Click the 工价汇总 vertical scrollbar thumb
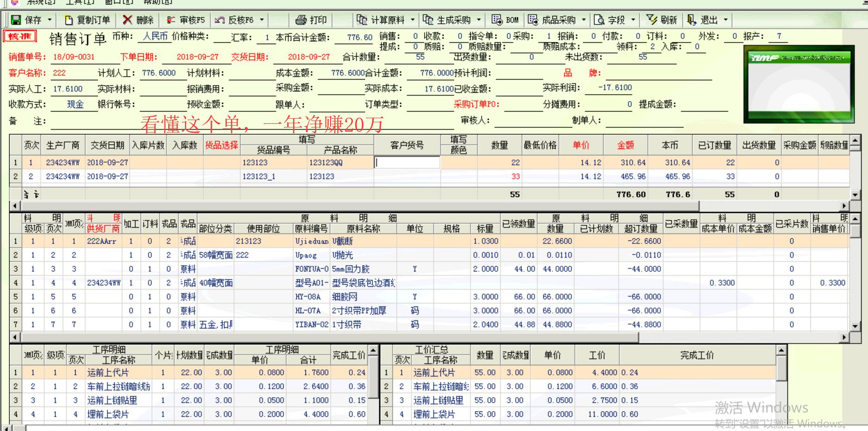The height and width of the screenshot is (431, 868). tap(781, 369)
